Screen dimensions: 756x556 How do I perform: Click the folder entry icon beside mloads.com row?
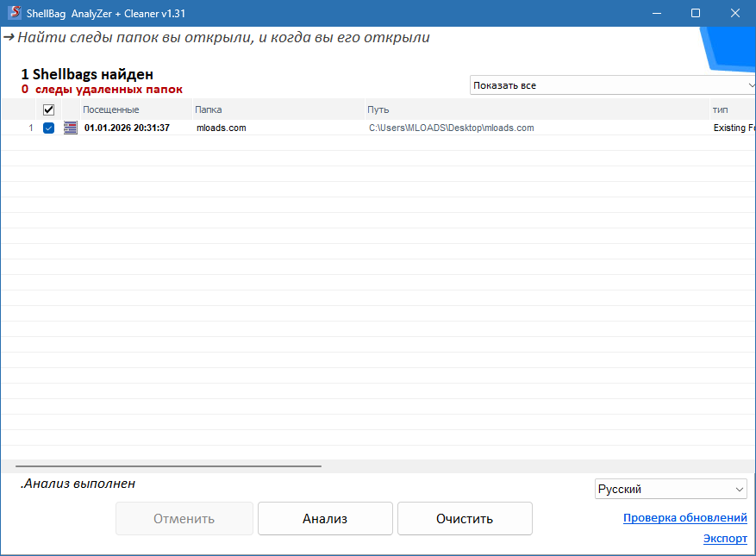point(70,127)
